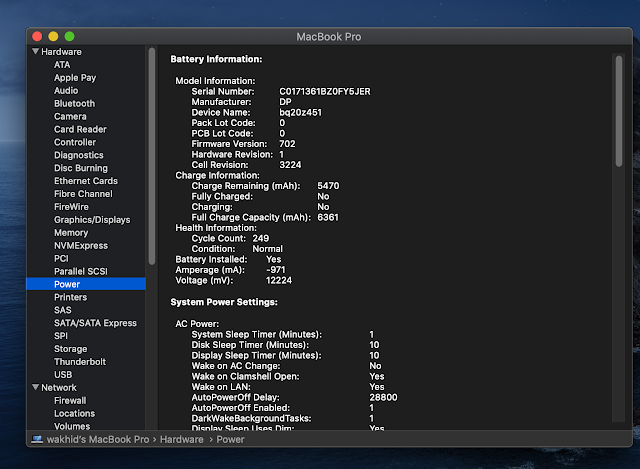640x469 pixels.
Task: Select SAS in the sidebar
Action: (63, 310)
